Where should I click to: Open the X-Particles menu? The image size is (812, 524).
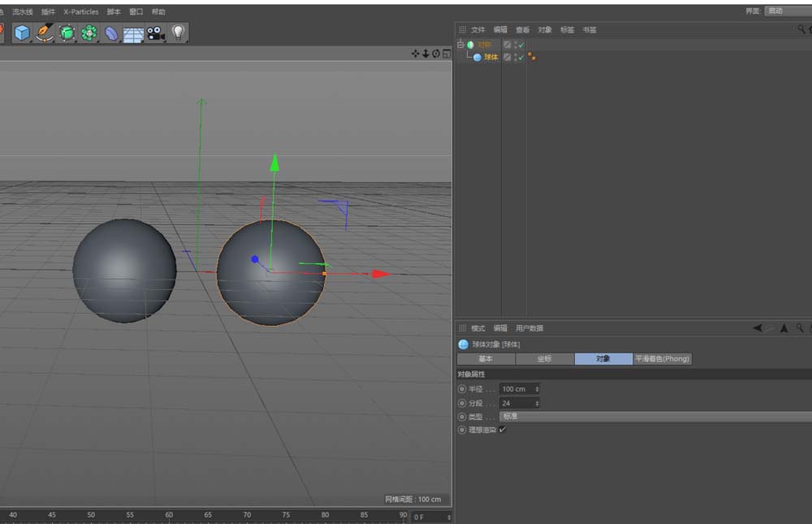tap(80, 11)
